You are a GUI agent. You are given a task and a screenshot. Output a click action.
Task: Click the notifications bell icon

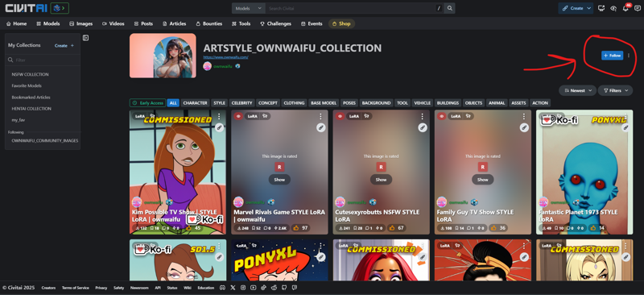click(x=625, y=8)
